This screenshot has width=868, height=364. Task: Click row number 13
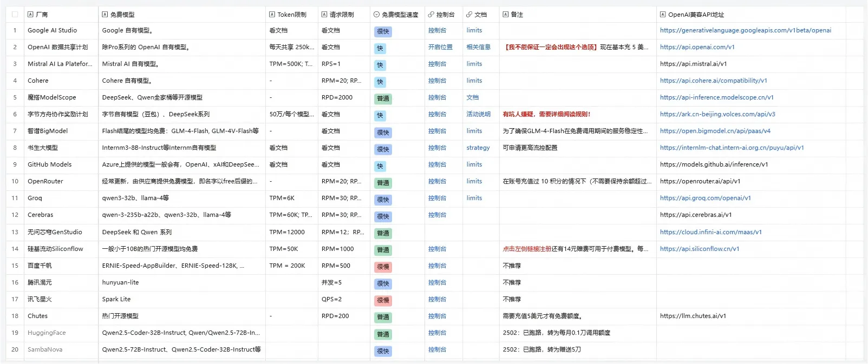point(15,233)
